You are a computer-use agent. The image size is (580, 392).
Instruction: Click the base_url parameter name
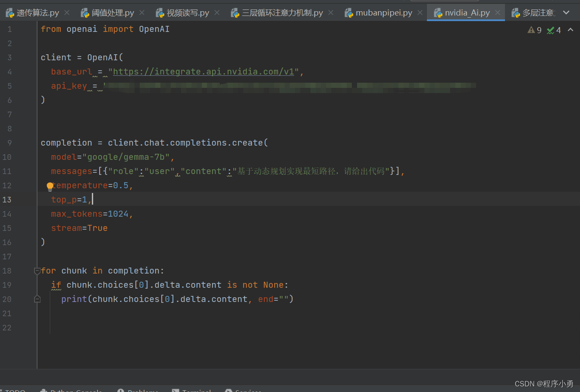coord(72,72)
